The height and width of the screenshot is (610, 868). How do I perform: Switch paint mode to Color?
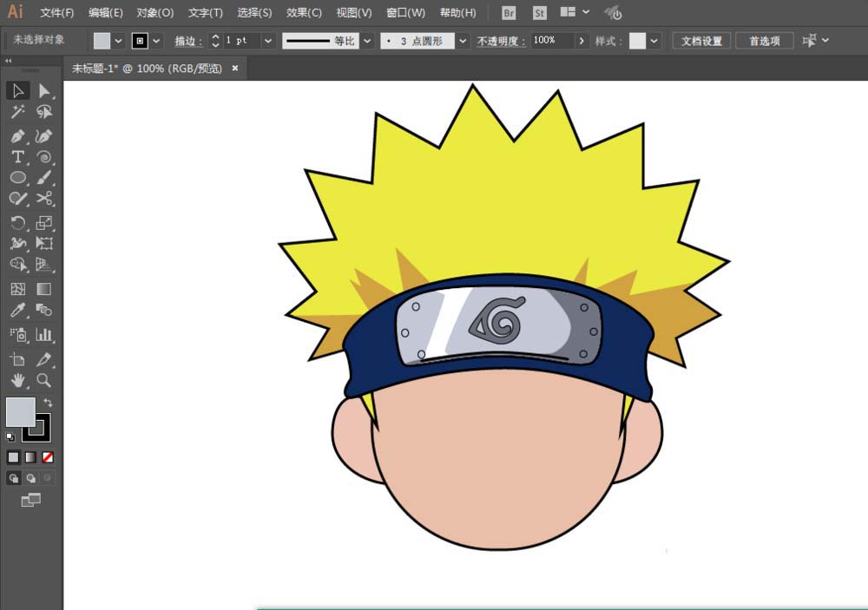click(13, 457)
